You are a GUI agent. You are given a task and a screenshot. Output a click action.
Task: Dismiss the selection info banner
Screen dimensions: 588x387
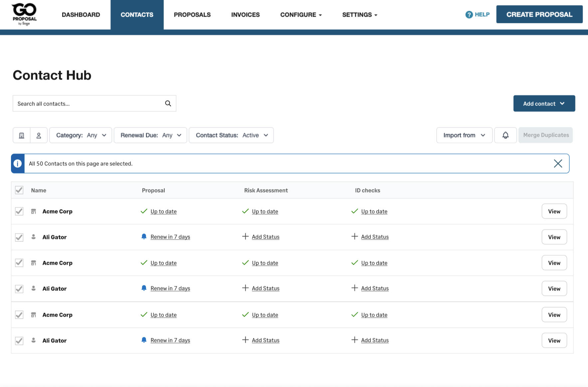click(558, 164)
